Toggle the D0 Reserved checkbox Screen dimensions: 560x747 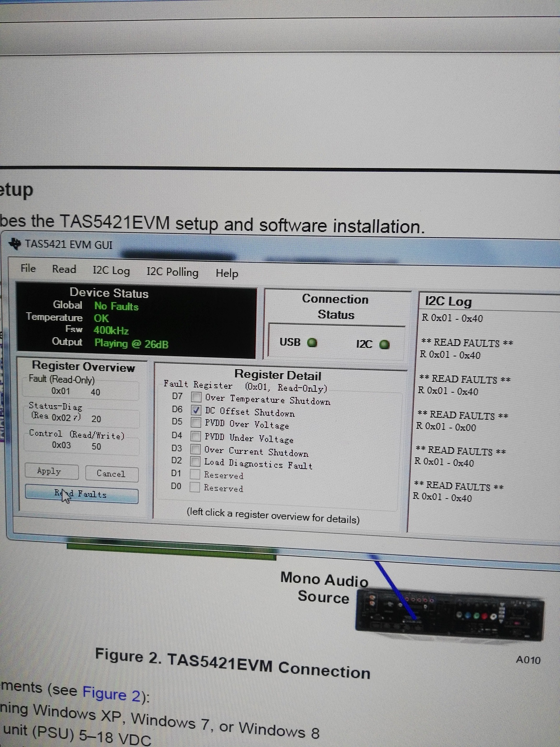(195, 487)
